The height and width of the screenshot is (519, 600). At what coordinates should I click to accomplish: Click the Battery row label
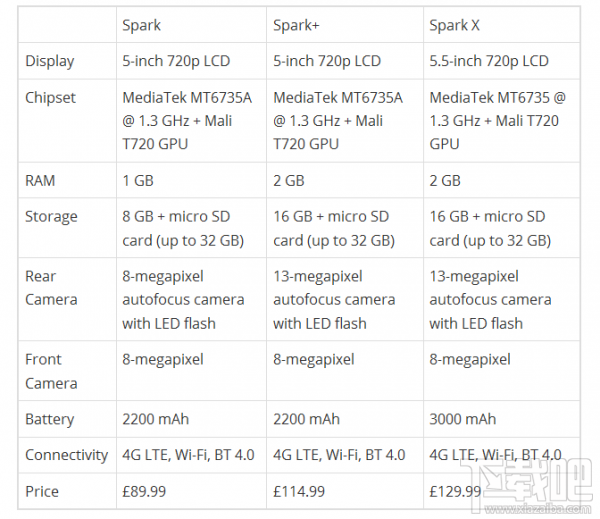point(50,419)
